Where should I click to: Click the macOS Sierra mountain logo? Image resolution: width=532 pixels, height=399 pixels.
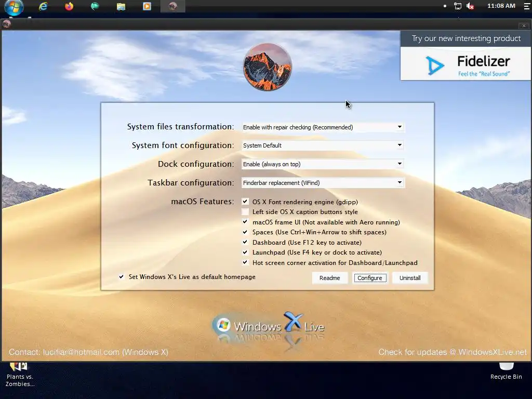(268, 67)
